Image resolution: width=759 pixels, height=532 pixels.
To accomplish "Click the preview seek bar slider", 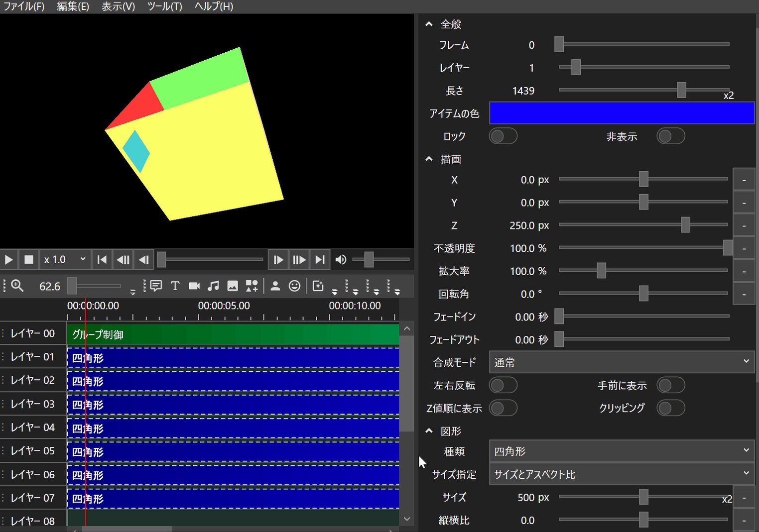I will pyautogui.click(x=210, y=259).
